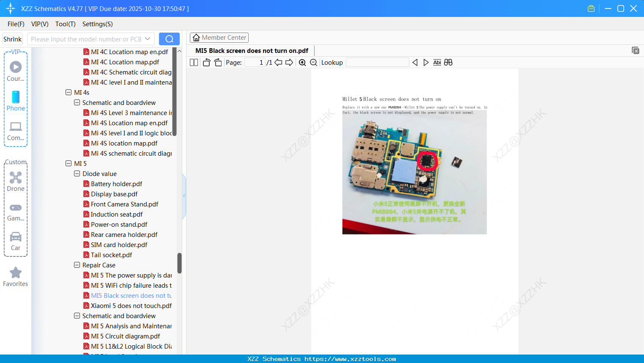Open Favorites star
The width and height of the screenshot is (644, 363).
click(16, 277)
